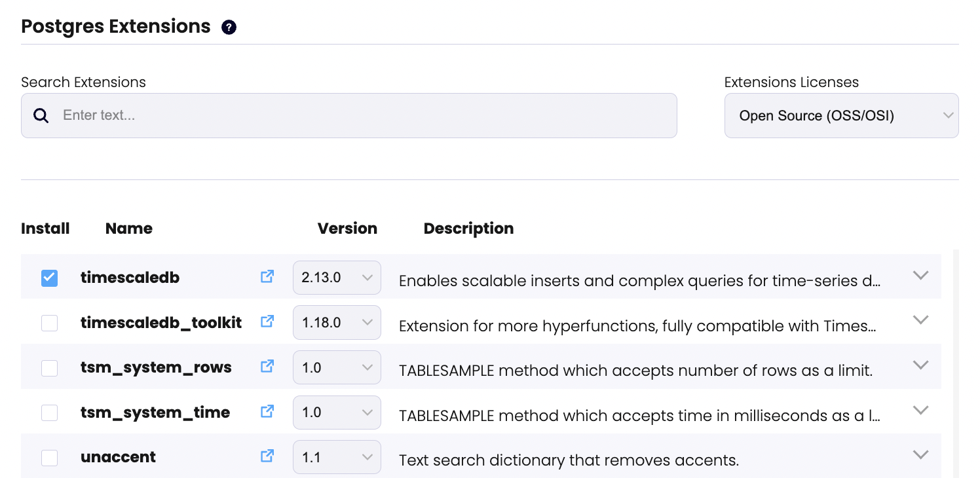Click the timescaledb extension name
980x478 pixels.
[x=130, y=278]
